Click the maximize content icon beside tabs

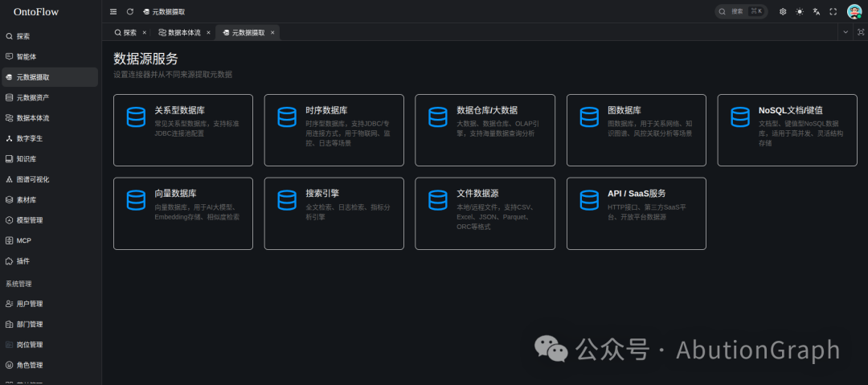tap(860, 32)
